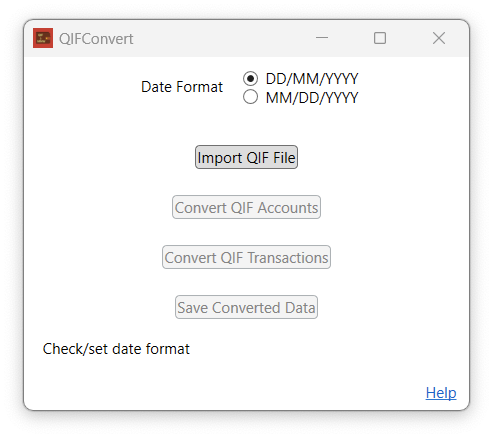Choose the MM/DD/YYYY radio button circle

(250, 97)
